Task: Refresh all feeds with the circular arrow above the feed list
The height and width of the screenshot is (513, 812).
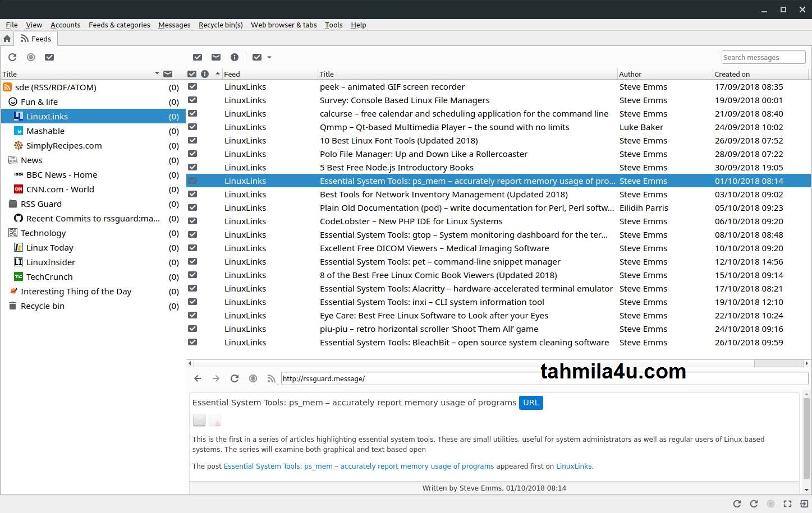Action: 12,57
